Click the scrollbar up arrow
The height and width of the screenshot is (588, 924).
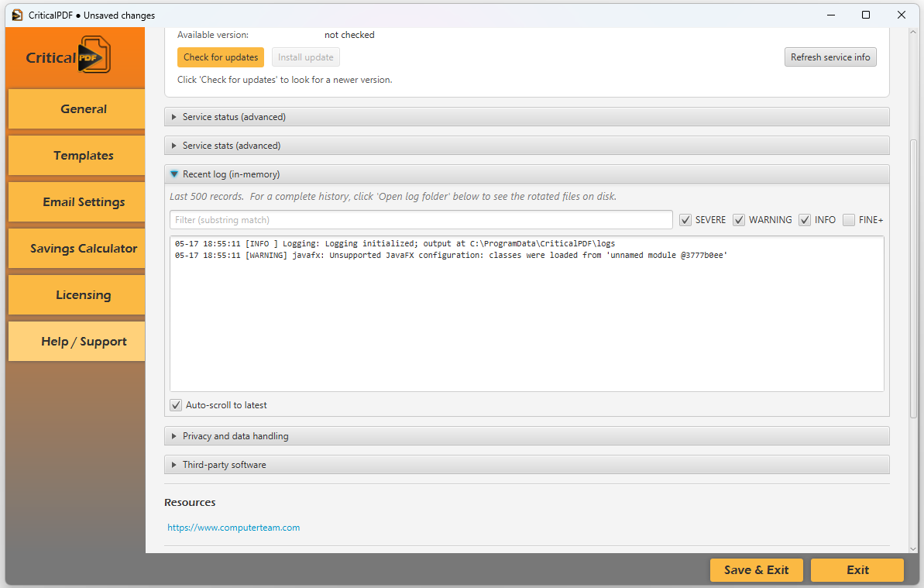pyautogui.click(x=913, y=33)
